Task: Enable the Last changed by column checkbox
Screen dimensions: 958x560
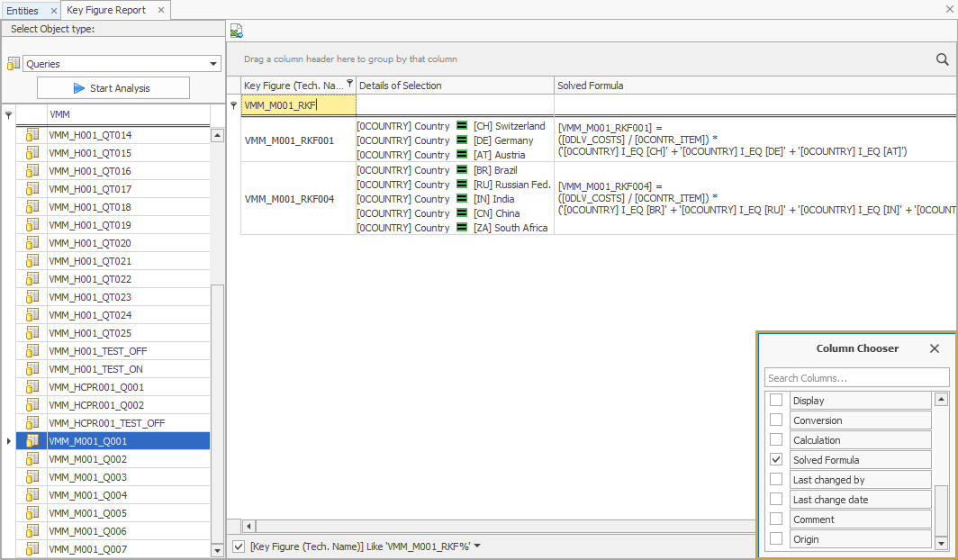Action: click(x=776, y=480)
